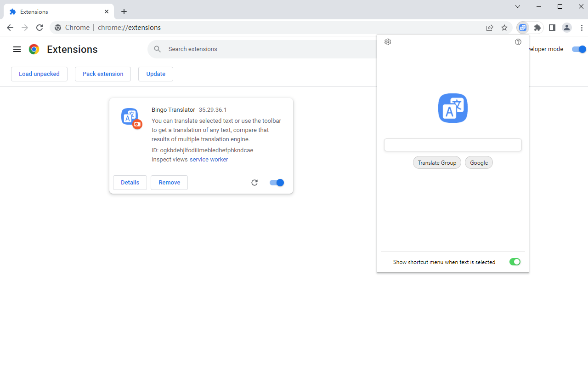Open Details for Bingo Translator
Screen dimensions: 588x368
pyautogui.click(x=130, y=183)
